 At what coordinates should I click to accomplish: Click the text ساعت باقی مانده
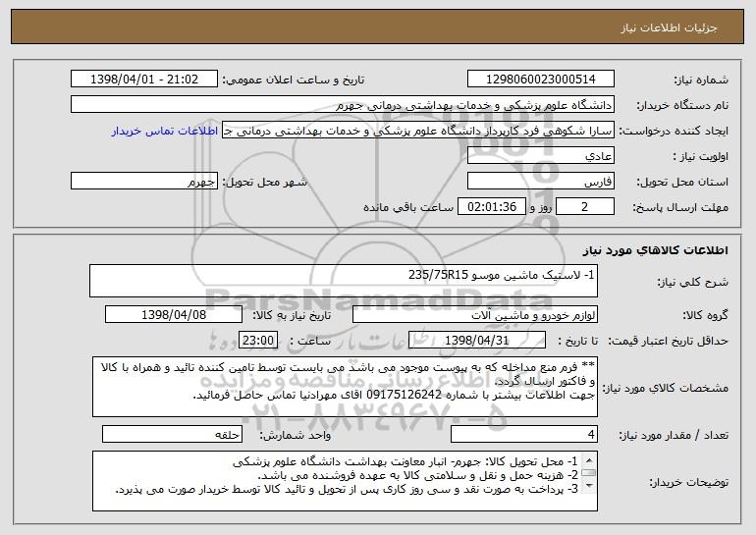click(408, 207)
